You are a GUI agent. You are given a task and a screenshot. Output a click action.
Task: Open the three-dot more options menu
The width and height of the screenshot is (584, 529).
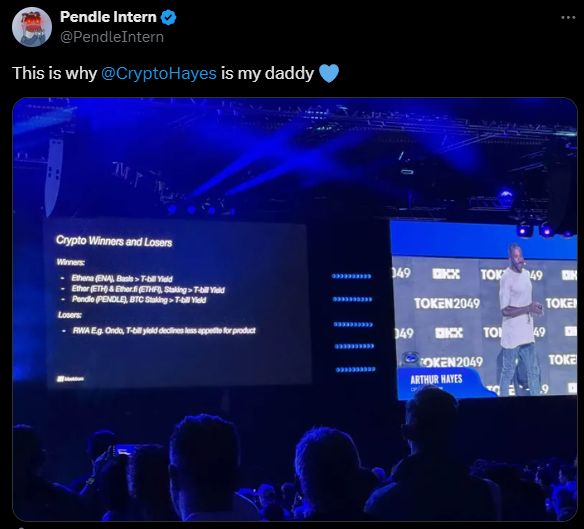pos(568,18)
